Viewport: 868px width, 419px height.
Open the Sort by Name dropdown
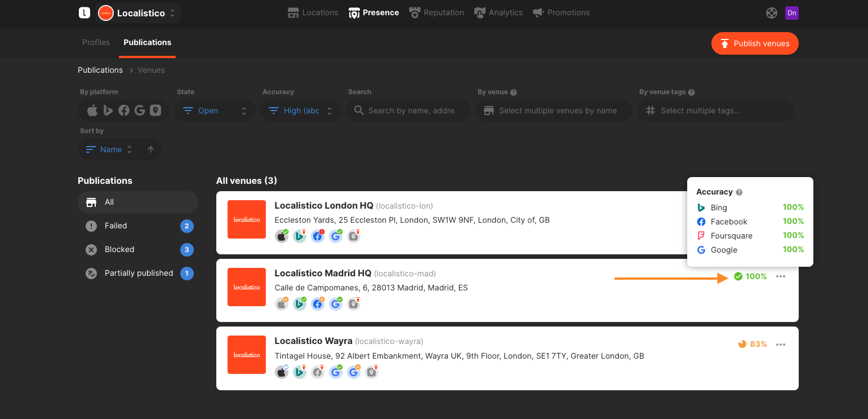[x=109, y=149]
